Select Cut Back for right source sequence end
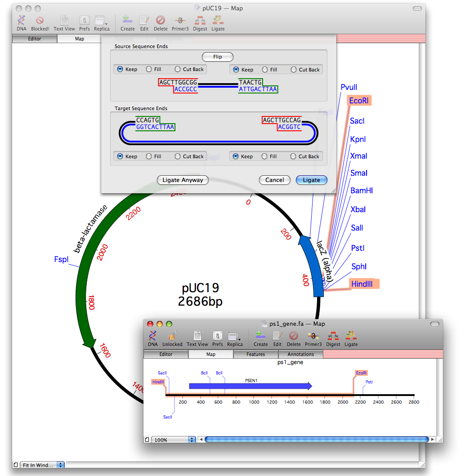465x476 pixels. (x=294, y=70)
